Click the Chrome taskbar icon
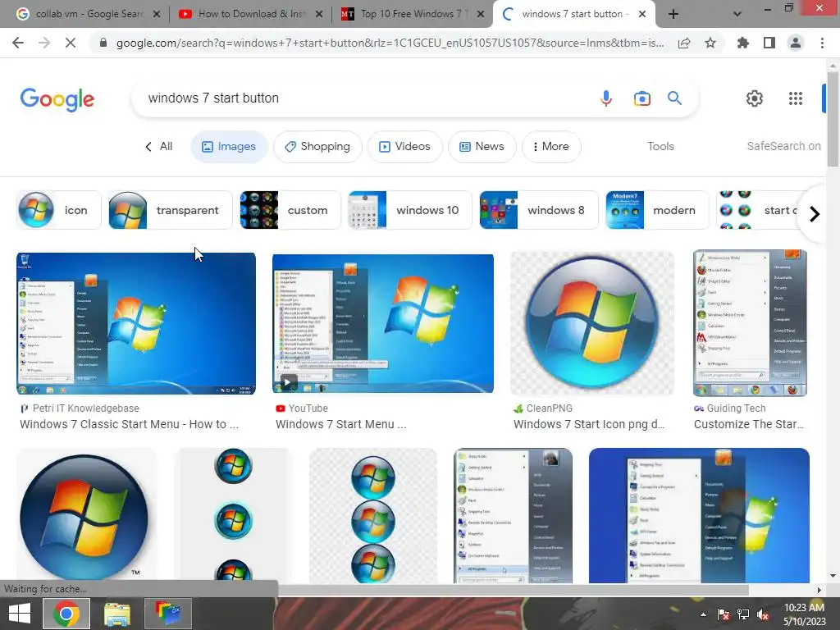The height and width of the screenshot is (630, 840). 66,614
